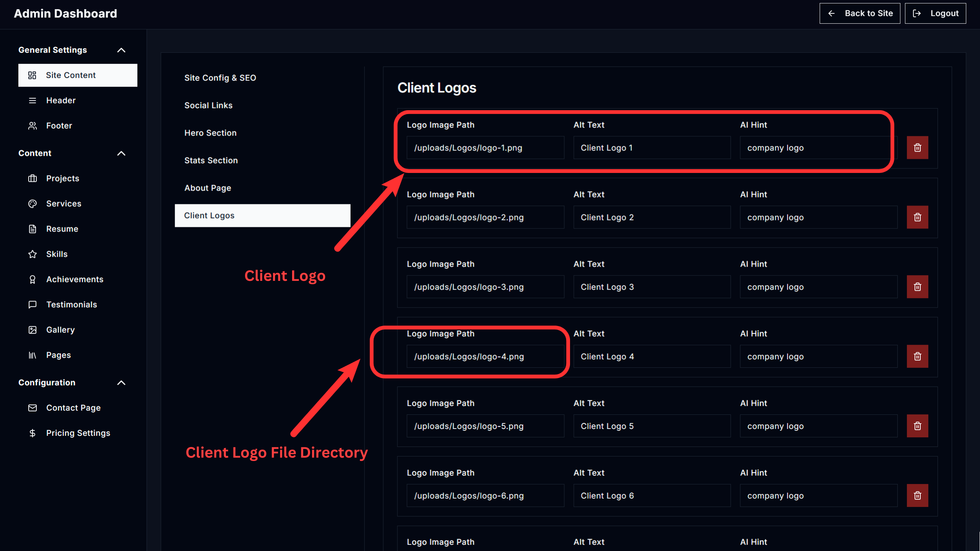Click the Pricing Settings dollar icon
Image resolution: width=980 pixels, height=551 pixels.
coord(33,433)
